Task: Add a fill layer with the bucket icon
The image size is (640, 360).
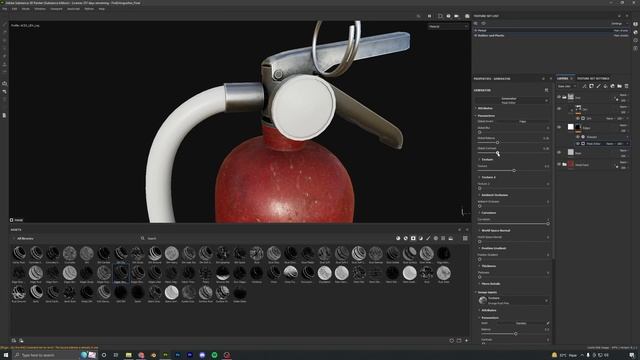Action: (x=605, y=86)
